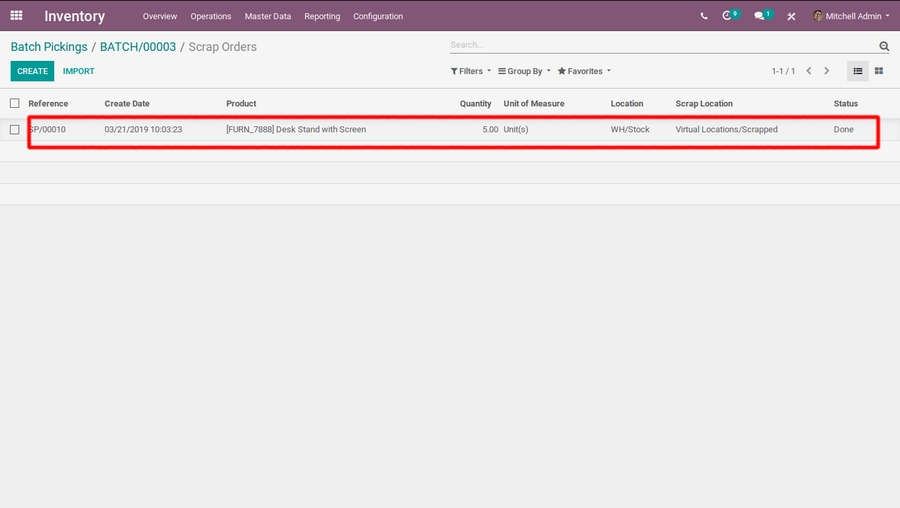Expand the Filters dropdown

(470, 71)
